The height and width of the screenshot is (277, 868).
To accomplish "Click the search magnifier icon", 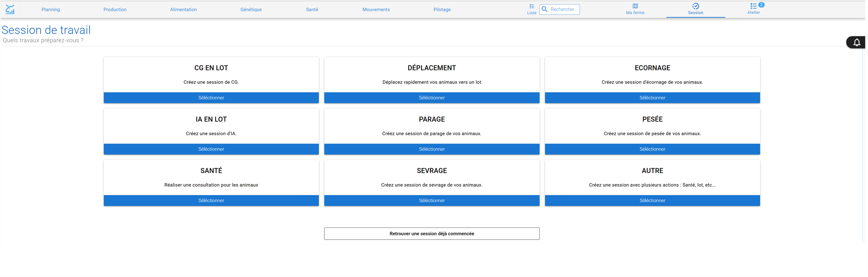I will click(x=544, y=9).
